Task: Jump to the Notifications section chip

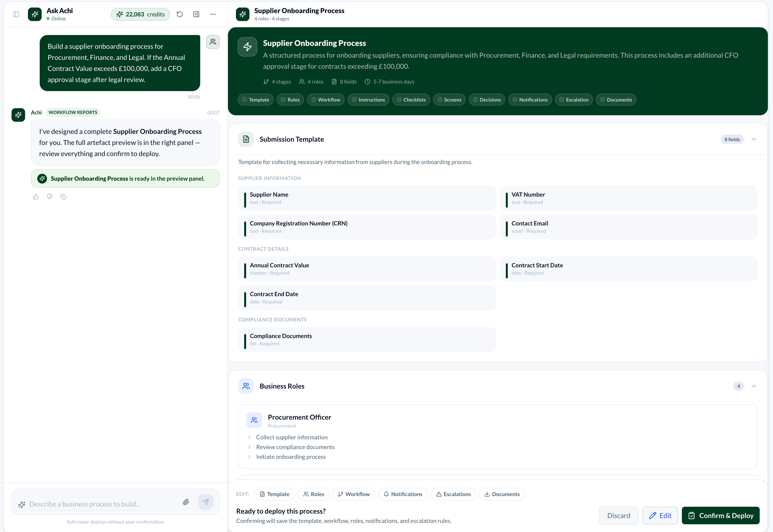Action: tap(530, 100)
